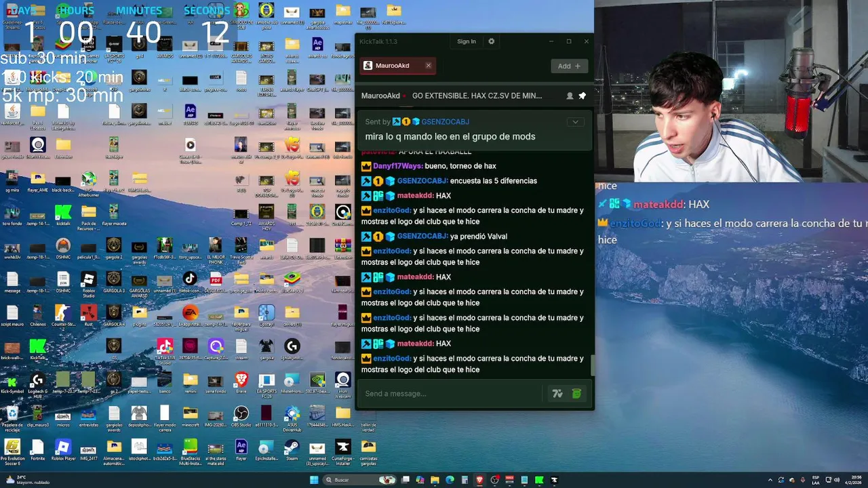Open the 7TV emote picker icon
868x488 pixels.
[557, 394]
